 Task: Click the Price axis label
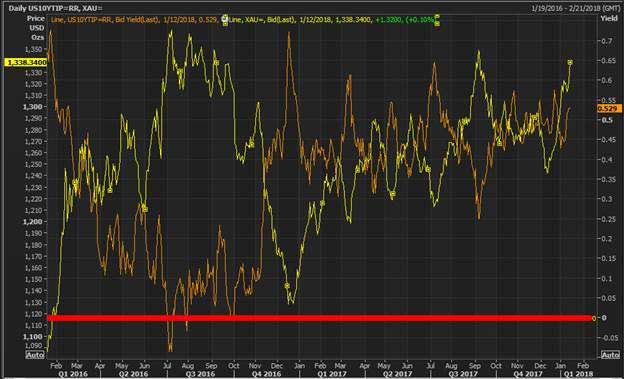click(36, 18)
